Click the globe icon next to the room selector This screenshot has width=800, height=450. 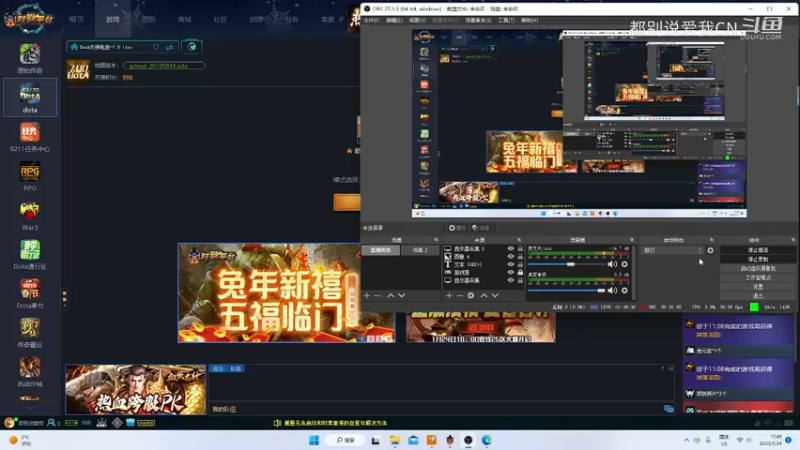coord(192,47)
